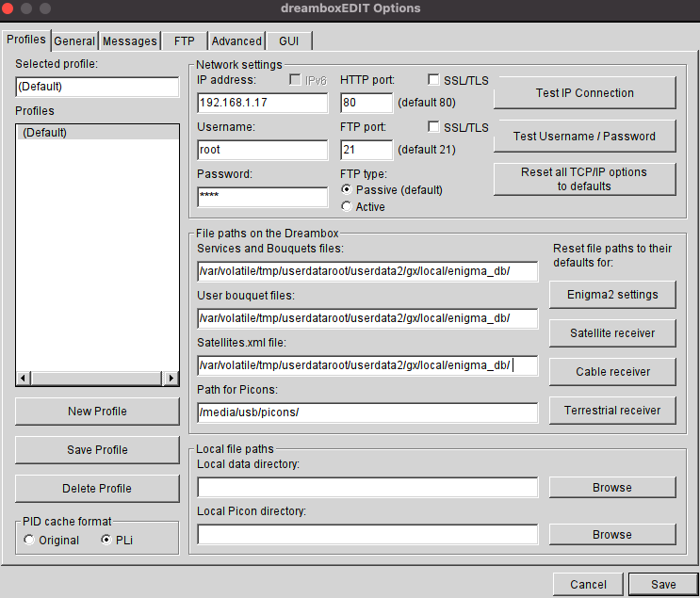
Task: Choose Original PID cache format
Action: (30, 541)
